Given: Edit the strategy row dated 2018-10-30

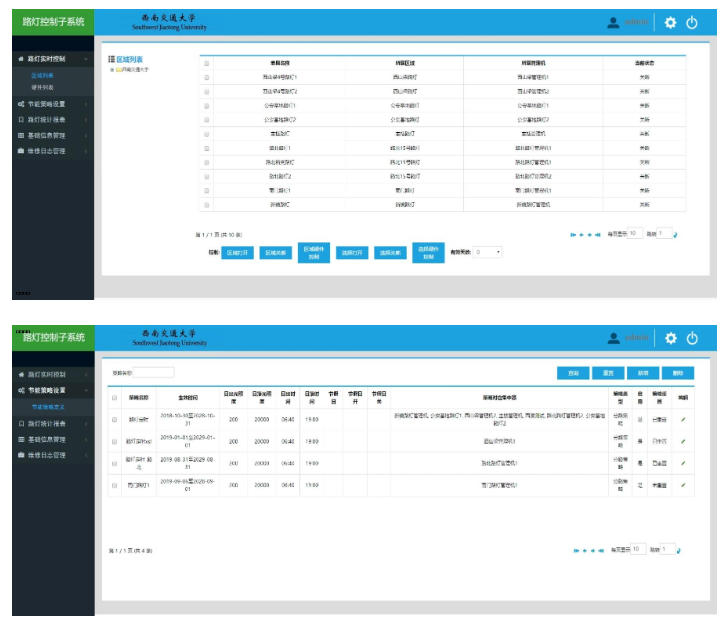Looking at the screenshot, I should click(x=683, y=419).
